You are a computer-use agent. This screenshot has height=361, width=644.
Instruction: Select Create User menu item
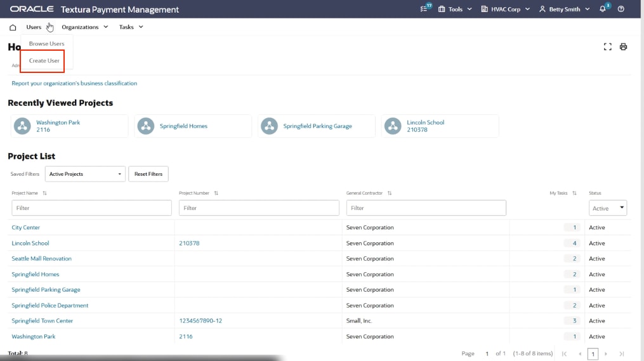pyautogui.click(x=44, y=61)
